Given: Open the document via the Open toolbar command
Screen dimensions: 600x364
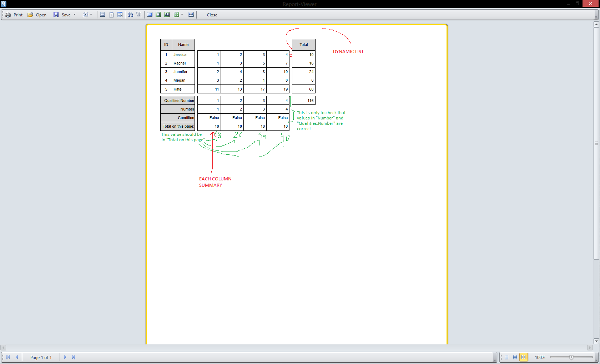Looking at the screenshot, I should pyautogui.click(x=37, y=15).
